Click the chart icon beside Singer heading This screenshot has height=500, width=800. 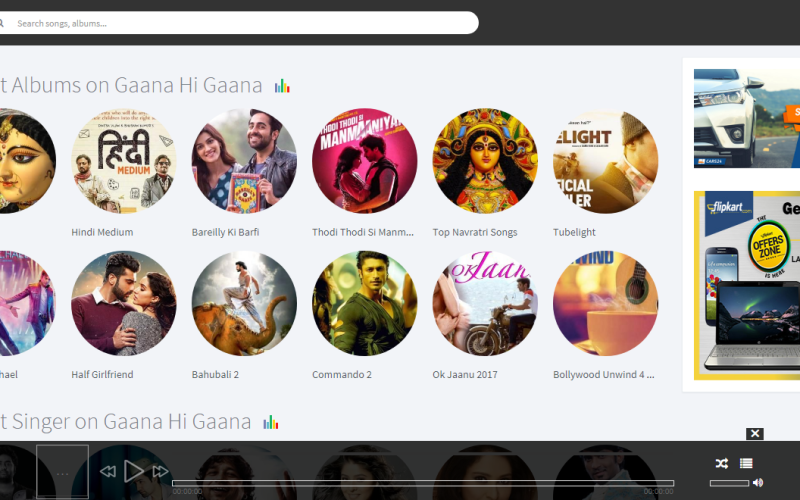click(x=271, y=422)
